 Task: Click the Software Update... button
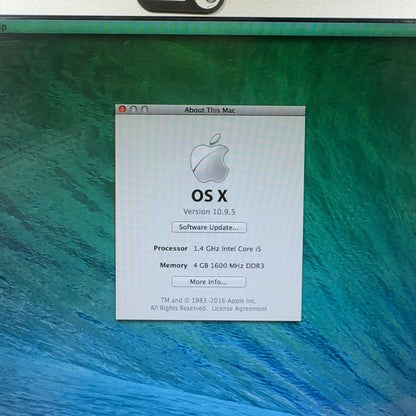point(209,227)
